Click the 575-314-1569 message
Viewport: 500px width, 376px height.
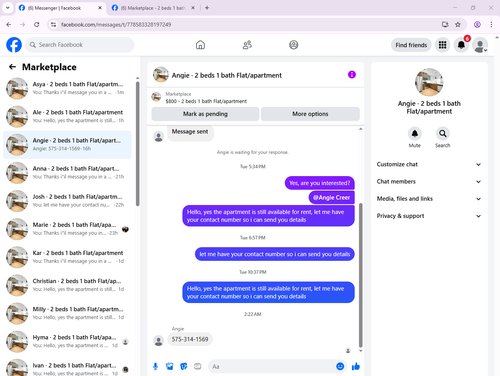[190, 339]
